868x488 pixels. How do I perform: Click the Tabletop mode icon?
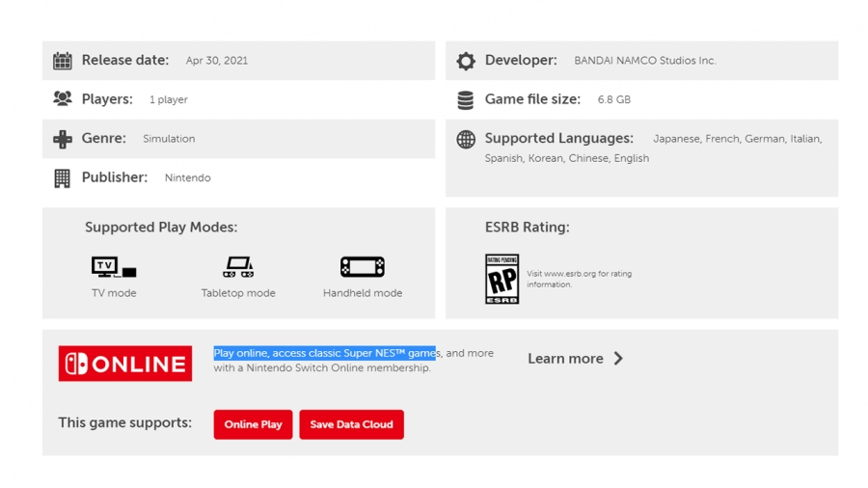tap(237, 267)
